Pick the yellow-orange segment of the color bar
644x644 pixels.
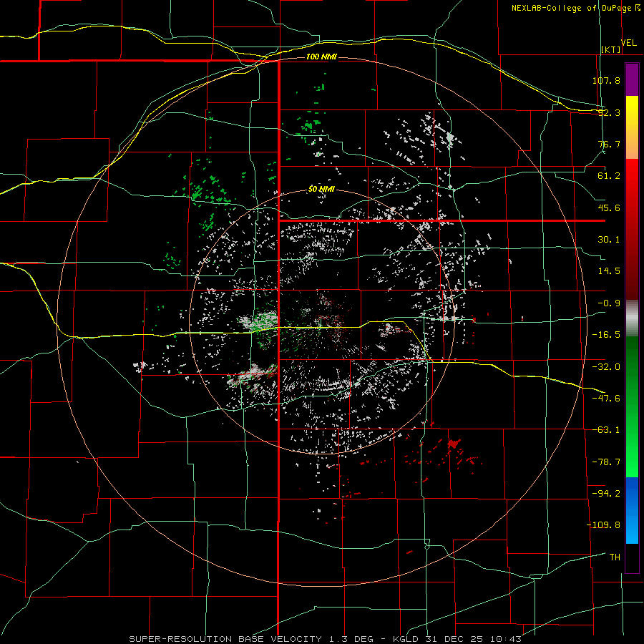632,127
